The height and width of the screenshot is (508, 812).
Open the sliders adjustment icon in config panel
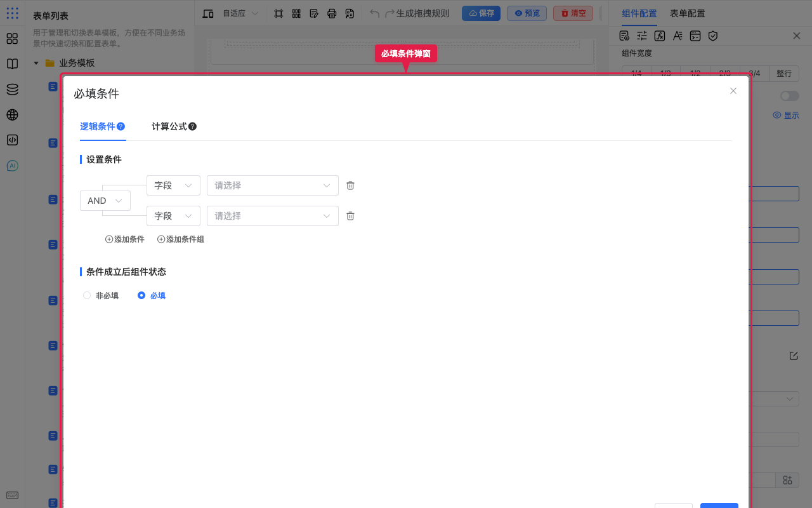642,36
